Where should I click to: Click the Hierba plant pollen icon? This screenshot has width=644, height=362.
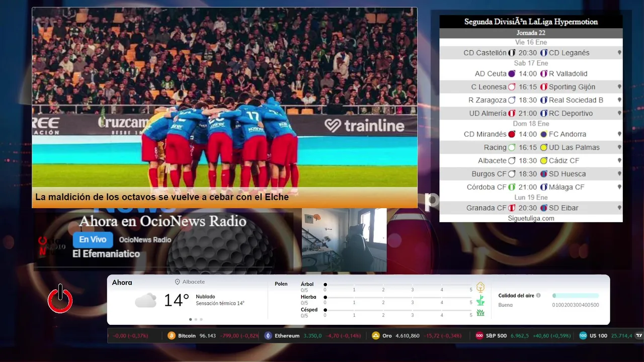coord(480,300)
